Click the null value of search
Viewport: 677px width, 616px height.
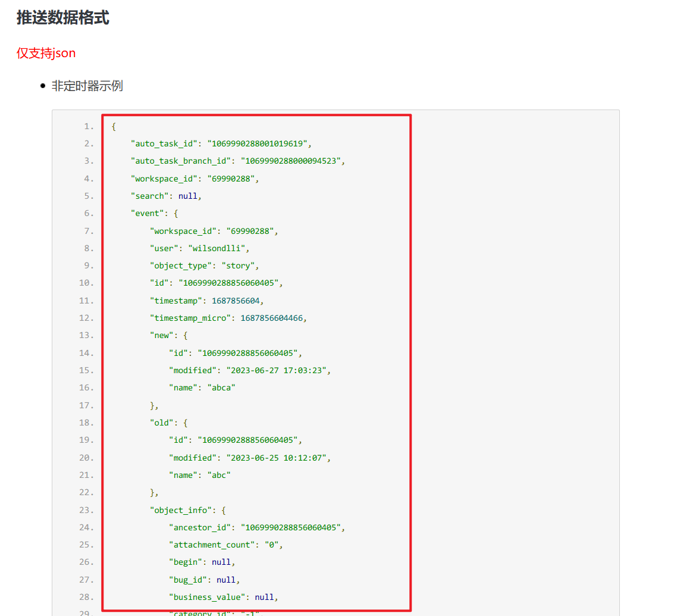click(187, 196)
